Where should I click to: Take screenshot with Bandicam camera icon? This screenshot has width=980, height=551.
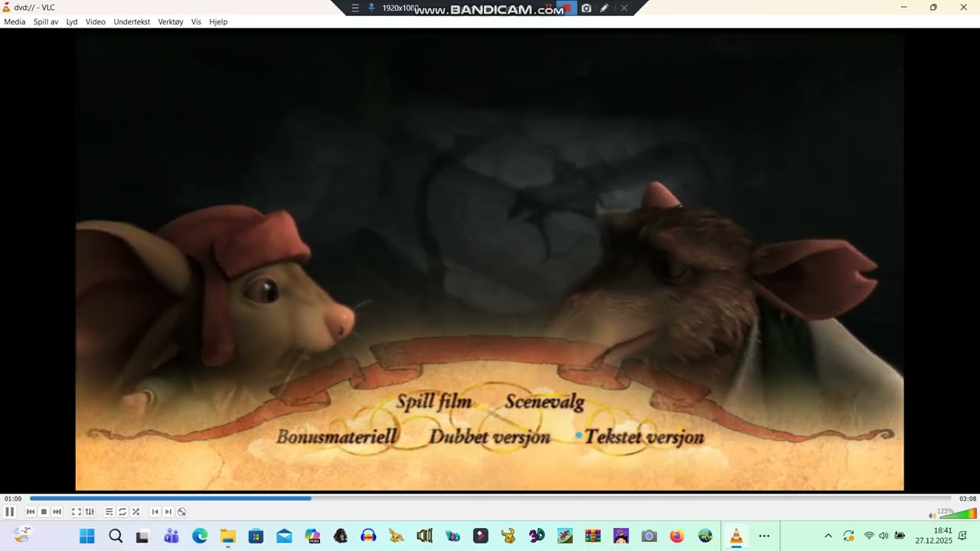[x=586, y=8]
